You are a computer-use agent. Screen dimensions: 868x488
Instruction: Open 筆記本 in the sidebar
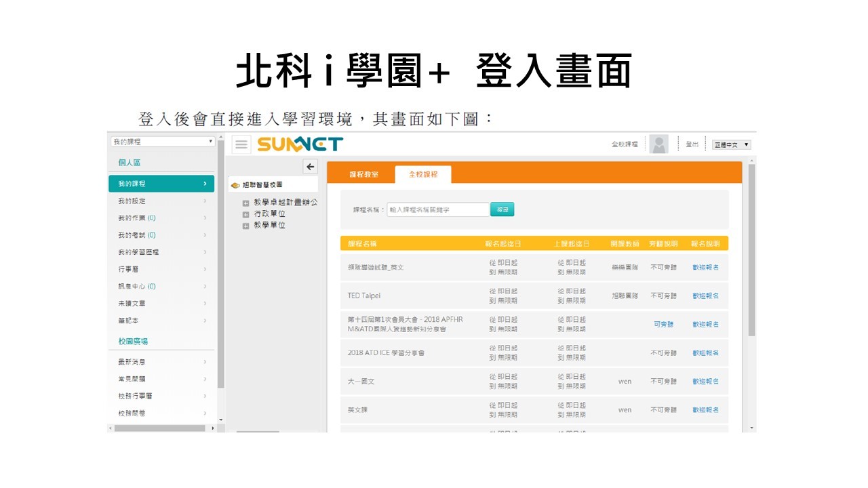tap(161, 321)
